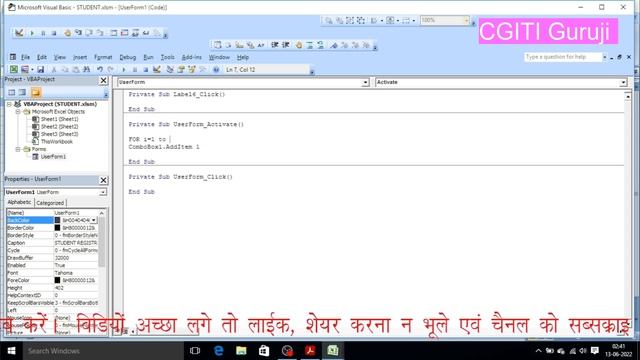This screenshot has height=360, width=640.
Task: Open the 100% zoom combo box
Action: 445,20
